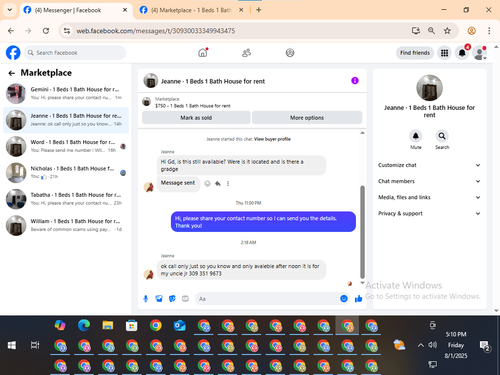Open Nicholas - 1 Beds conversation
Viewport: 500px width, 375px height.
pos(66,173)
